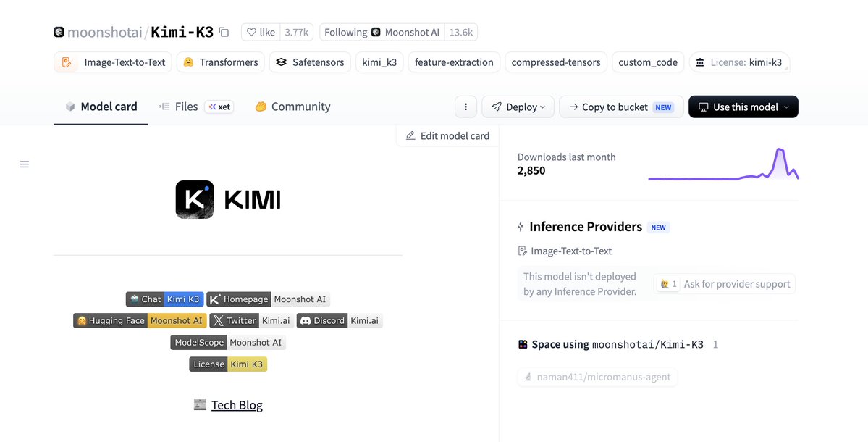Click the Hugging Face emoji on Transformers tag
Image resolution: width=868 pixels, height=442 pixels.
(x=188, y=62)
